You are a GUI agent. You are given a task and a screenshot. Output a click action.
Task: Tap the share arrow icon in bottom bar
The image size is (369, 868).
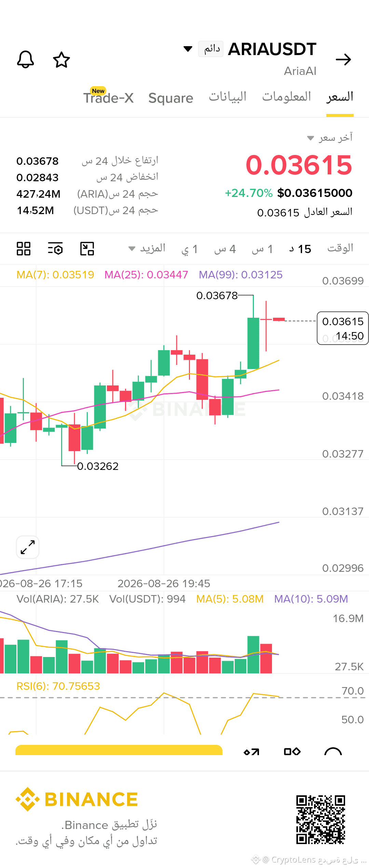point(251,751)
